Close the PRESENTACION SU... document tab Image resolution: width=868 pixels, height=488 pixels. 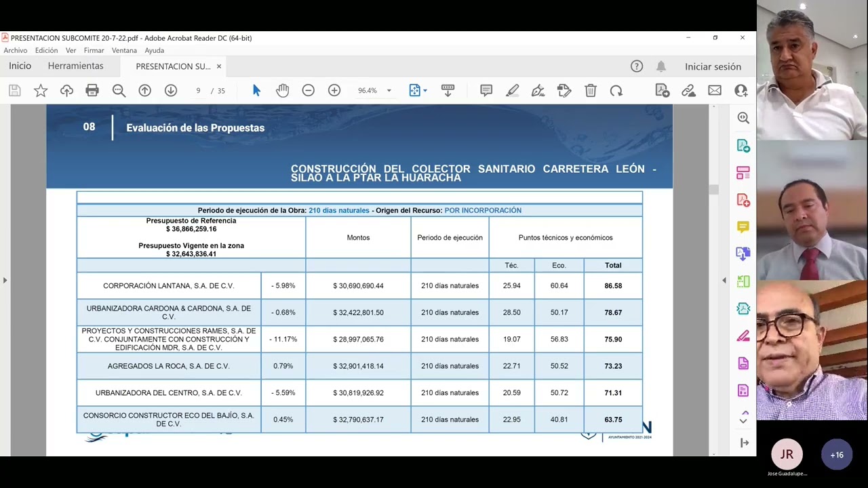[x=218, y=66]
